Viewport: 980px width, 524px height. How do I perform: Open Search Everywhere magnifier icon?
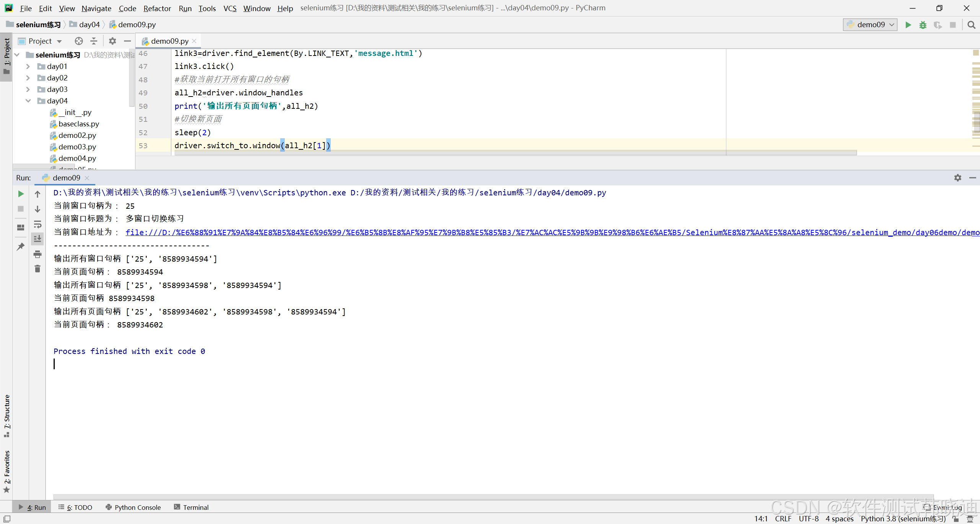click(x=971, y=25)
